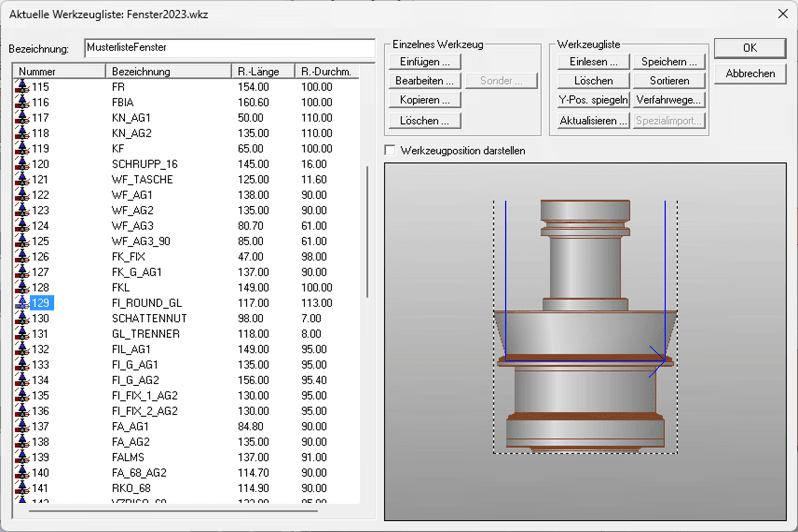The height and width of the screenshot is (532, 798).
Task: Click the tool icon next to 141
Action: tap(22, 488)
